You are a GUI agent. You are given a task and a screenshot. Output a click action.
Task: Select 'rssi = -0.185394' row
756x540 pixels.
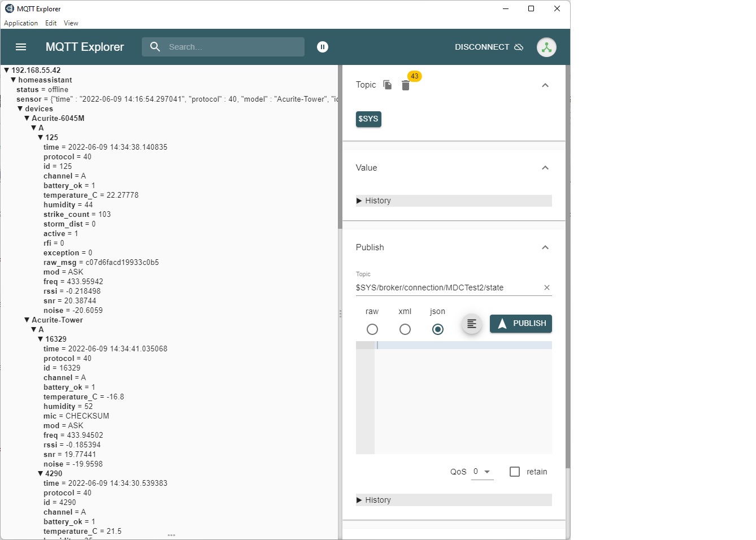click(x=72, y=445)
